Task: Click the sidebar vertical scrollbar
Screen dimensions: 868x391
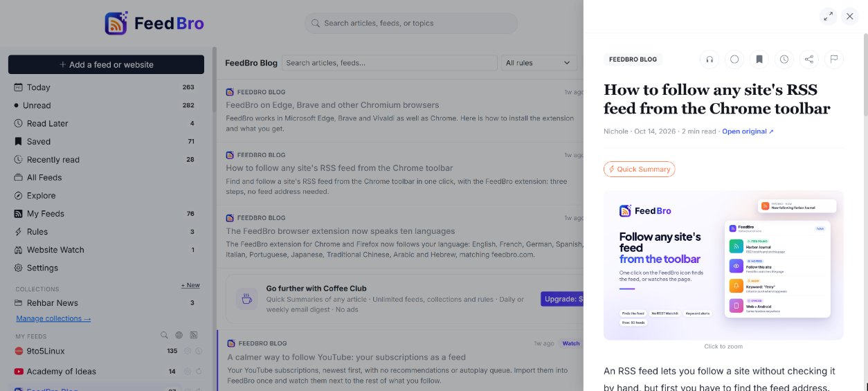Action: click(214, 80)
